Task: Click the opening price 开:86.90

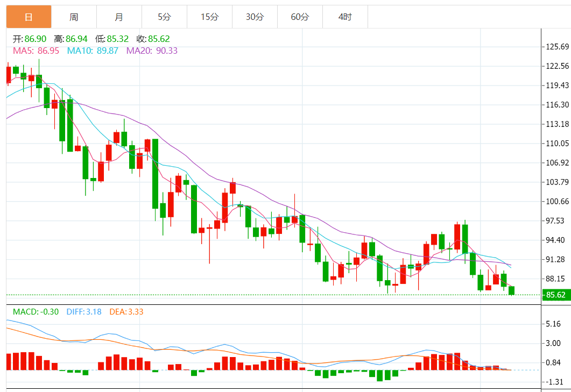Action: coord(30,39)
